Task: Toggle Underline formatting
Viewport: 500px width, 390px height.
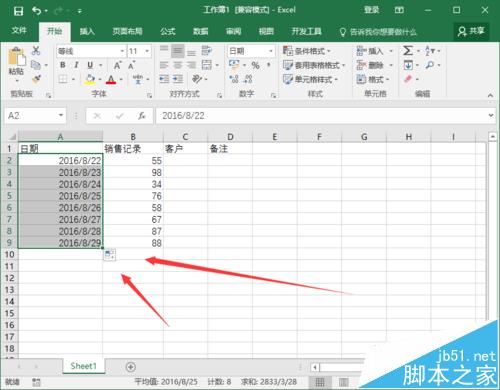Action: [90, 65]
